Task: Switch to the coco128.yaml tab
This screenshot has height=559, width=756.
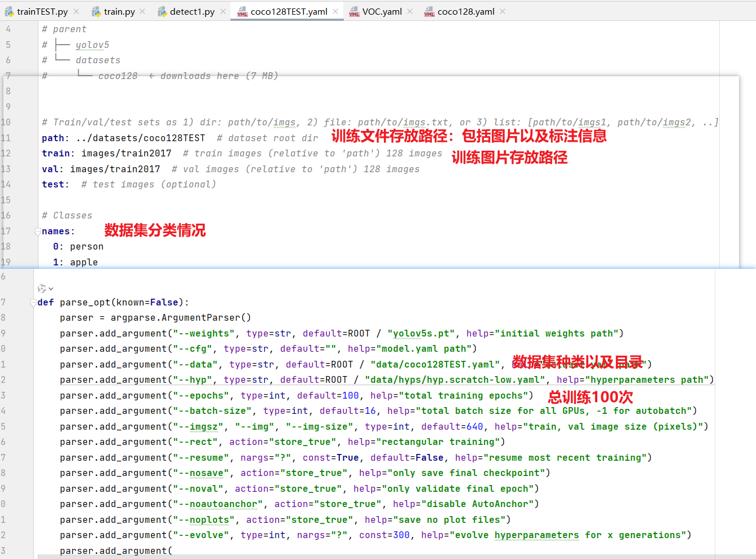Action: coord(466,11)
